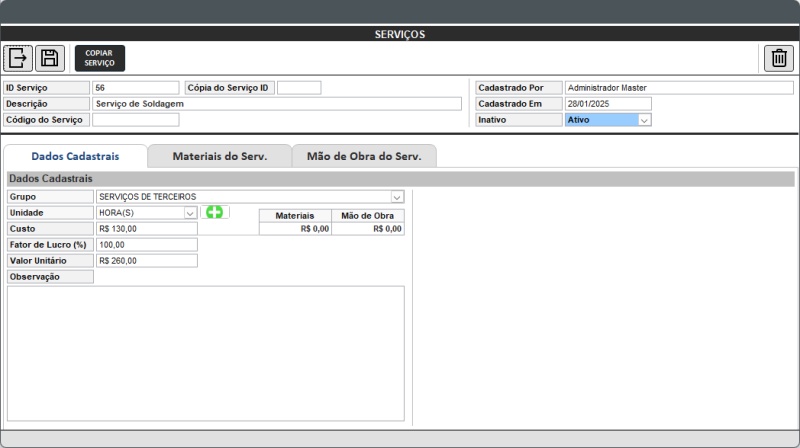The image size is (800, 448).
Task: Click the Cópia do Serviço ID field
Action: point(299,88)
